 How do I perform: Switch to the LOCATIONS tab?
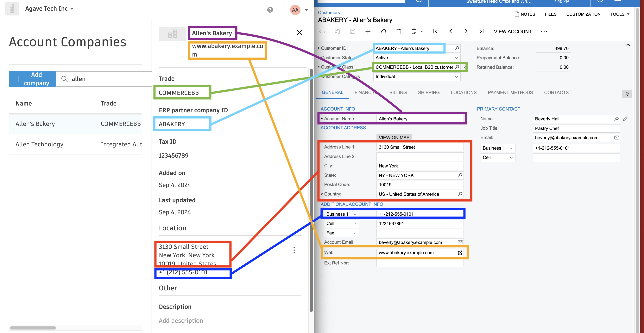pos(464,93)
